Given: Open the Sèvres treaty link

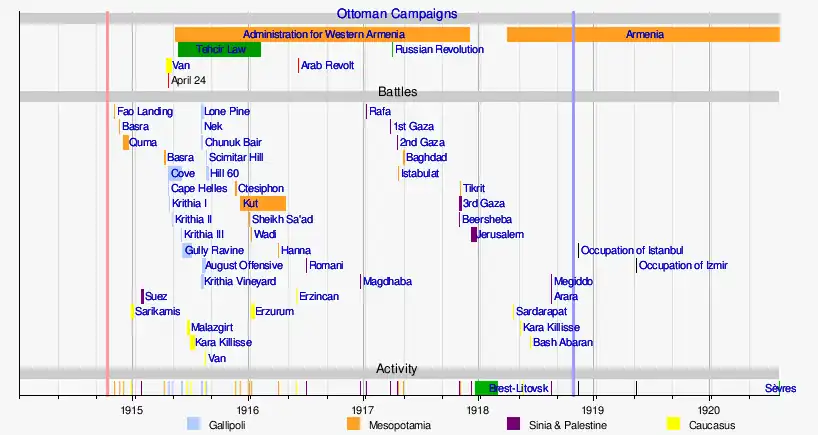Looking at the screenshot, I should tap(780, 388).
